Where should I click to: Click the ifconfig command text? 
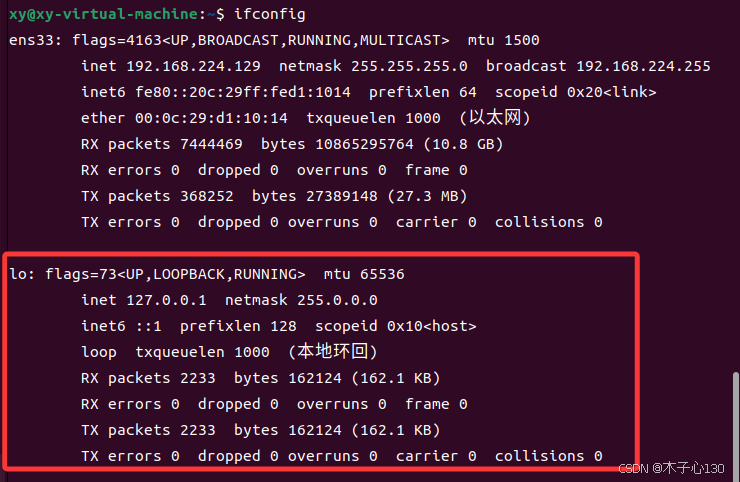coord(269,14)
